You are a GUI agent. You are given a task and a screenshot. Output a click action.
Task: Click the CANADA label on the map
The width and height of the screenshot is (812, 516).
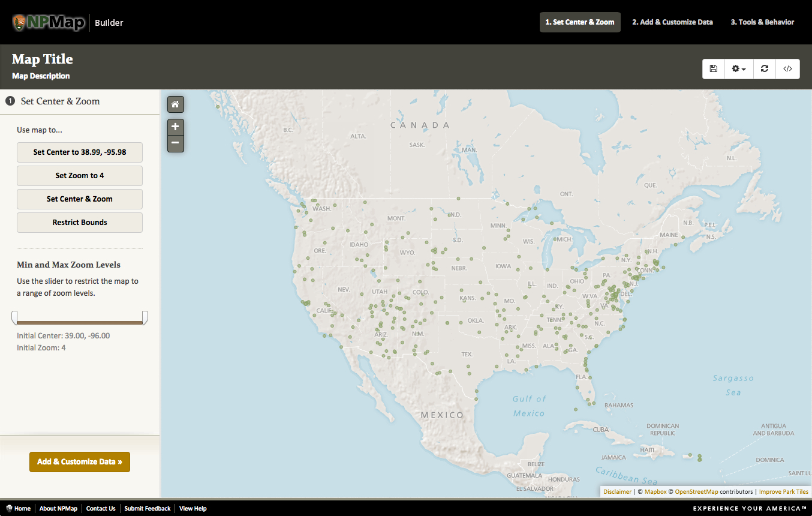tap(420, 125)
